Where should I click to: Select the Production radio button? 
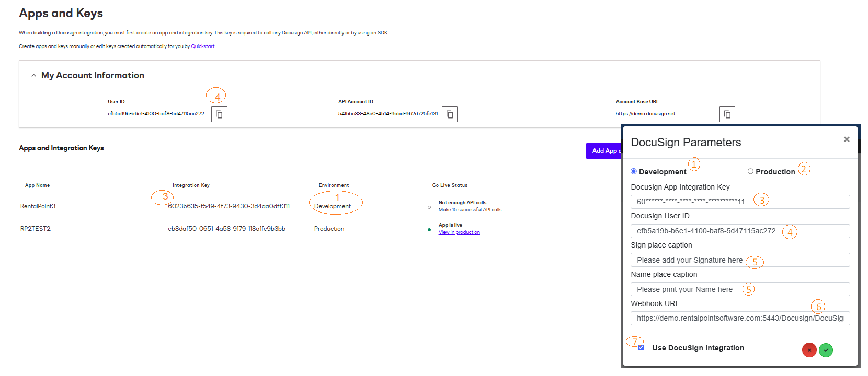coord(750,171)
